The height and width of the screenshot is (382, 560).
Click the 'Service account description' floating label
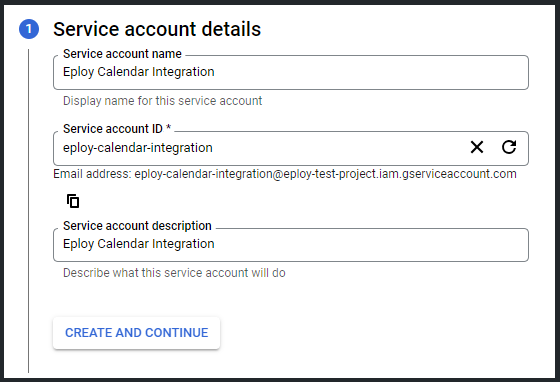click(137, 226)
